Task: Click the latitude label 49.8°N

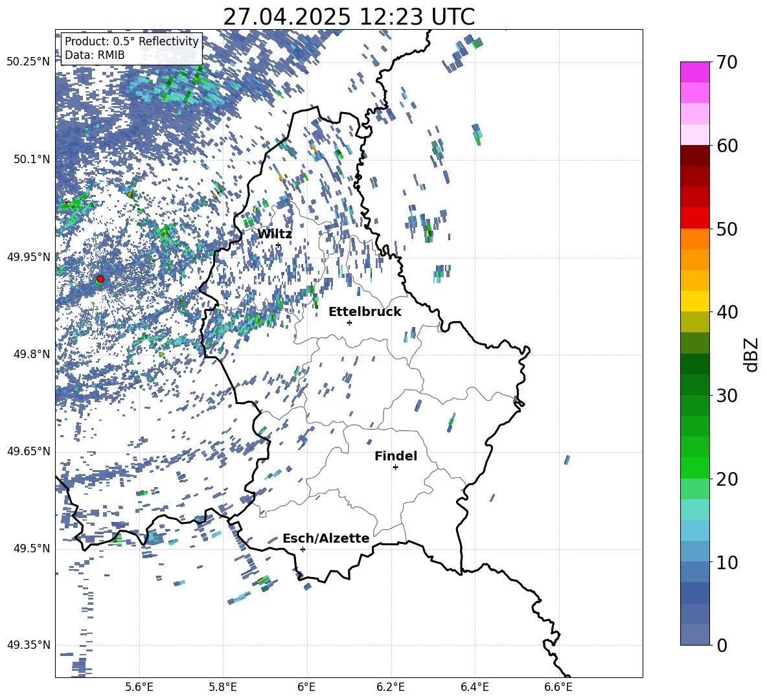Action: [x=32, y=354]
